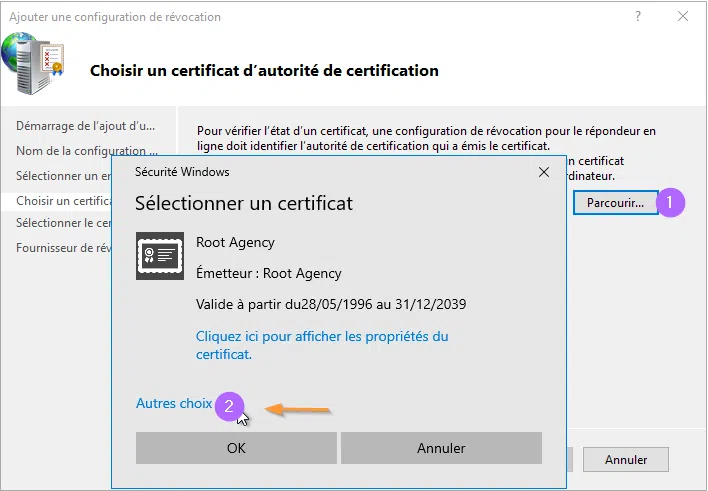708x491 pixels.
Task: Confirm certificate selection with OK
Action: [x=236, y=448]
